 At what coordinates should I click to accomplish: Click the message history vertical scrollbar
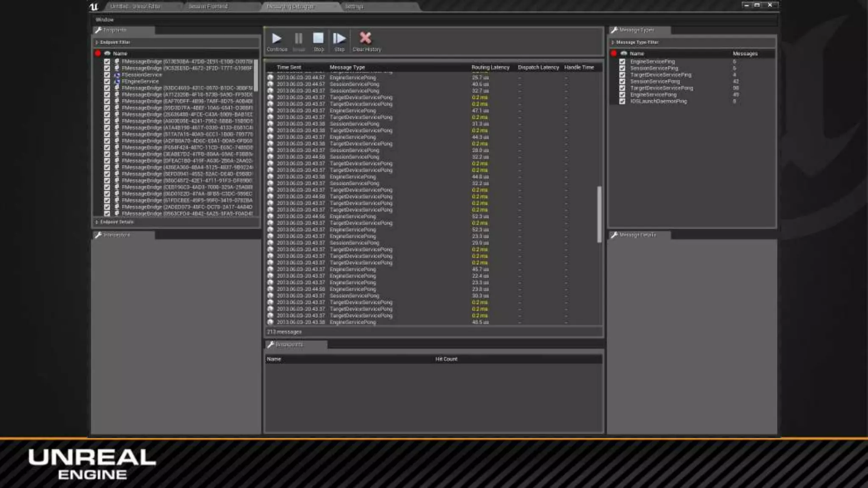click(599, 214)
